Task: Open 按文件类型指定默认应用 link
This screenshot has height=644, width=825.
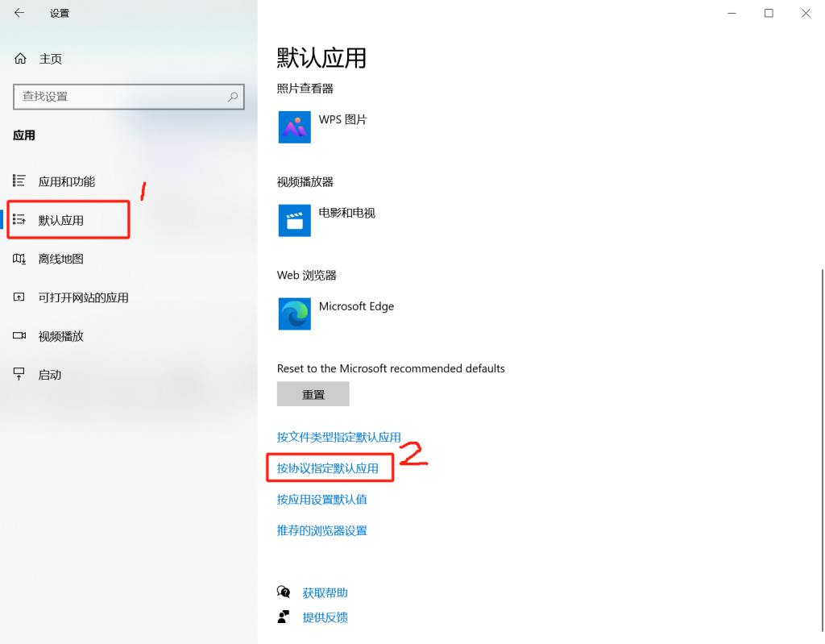Action: pyautogui.click(x=338, y=437)
